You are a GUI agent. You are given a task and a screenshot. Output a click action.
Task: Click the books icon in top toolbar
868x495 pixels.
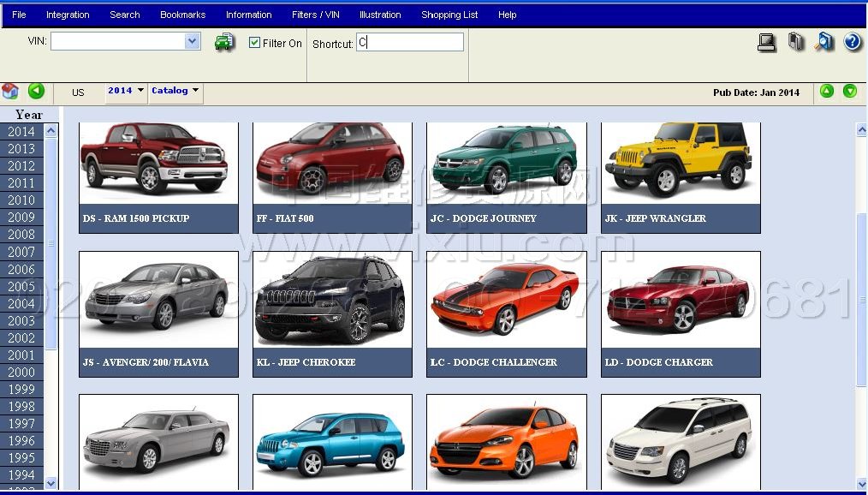[796, 42]
